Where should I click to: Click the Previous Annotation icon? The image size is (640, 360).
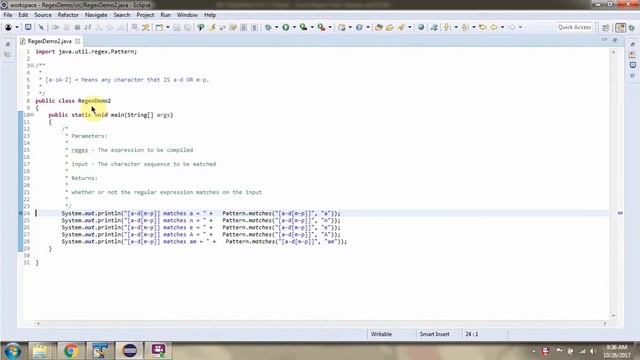pyautogui.click(x=465, y=27)
